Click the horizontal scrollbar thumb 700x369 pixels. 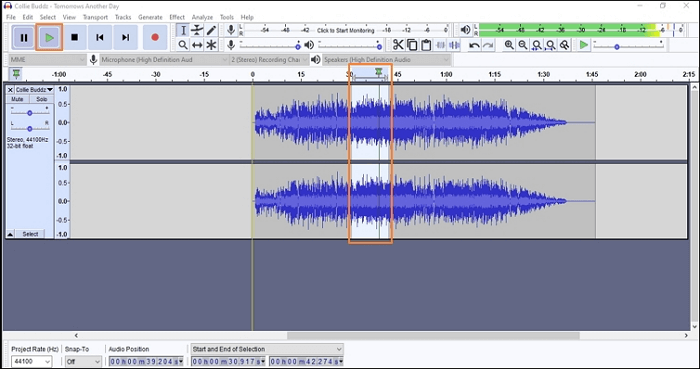433,336
